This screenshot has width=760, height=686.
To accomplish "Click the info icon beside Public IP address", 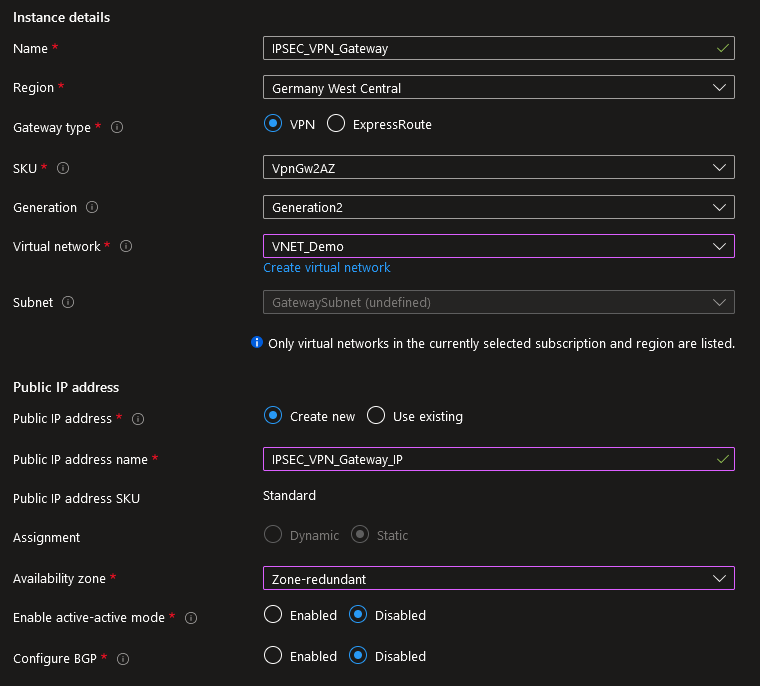I will (x=138, y=419).
